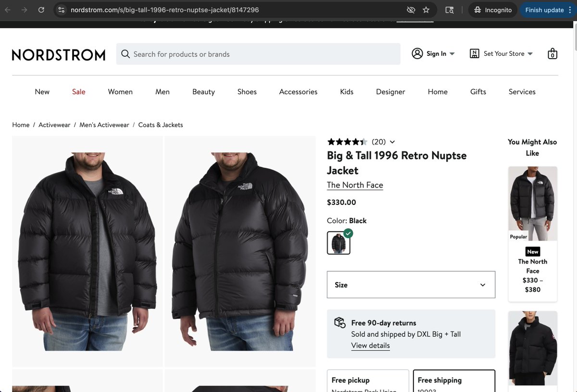Click The North Face $330 – $380 recommendation text
The height and width of the screenshot is (392, 577).
[533, 276]
